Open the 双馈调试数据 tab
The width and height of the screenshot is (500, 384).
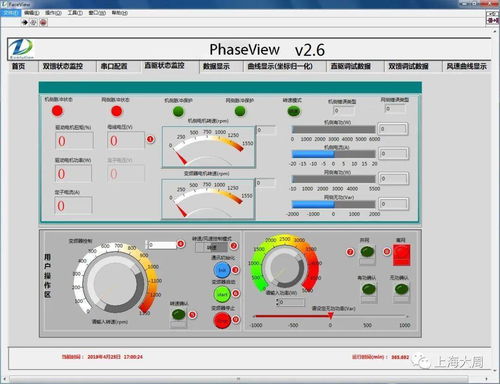point(408,66)
